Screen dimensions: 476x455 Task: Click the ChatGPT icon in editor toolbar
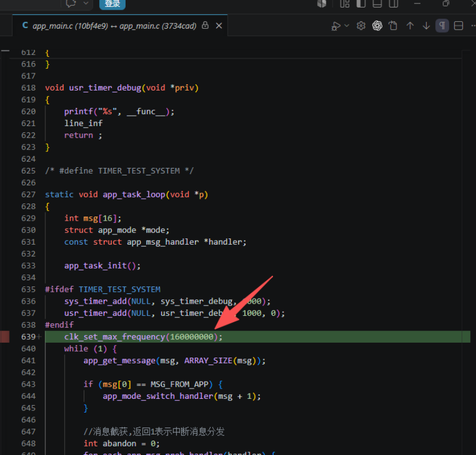[x=377, y=26]
